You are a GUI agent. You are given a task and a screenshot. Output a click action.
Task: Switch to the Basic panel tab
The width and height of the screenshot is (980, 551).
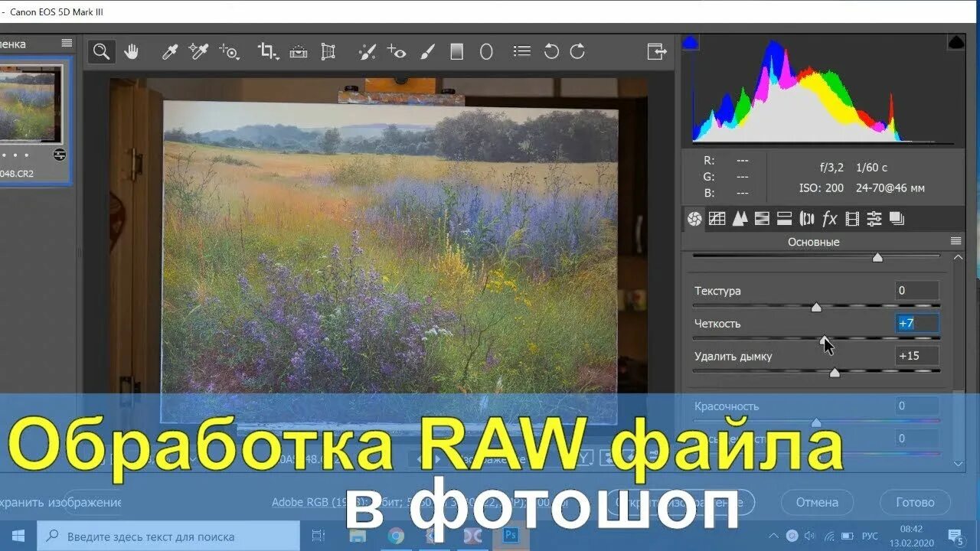click(x=694, y=219)
